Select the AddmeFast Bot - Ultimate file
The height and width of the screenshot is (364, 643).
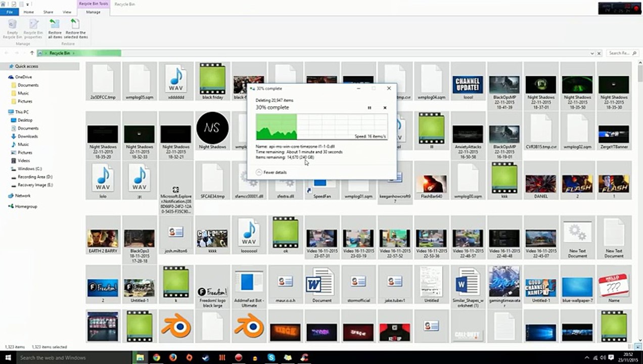(x=249, y=287)
